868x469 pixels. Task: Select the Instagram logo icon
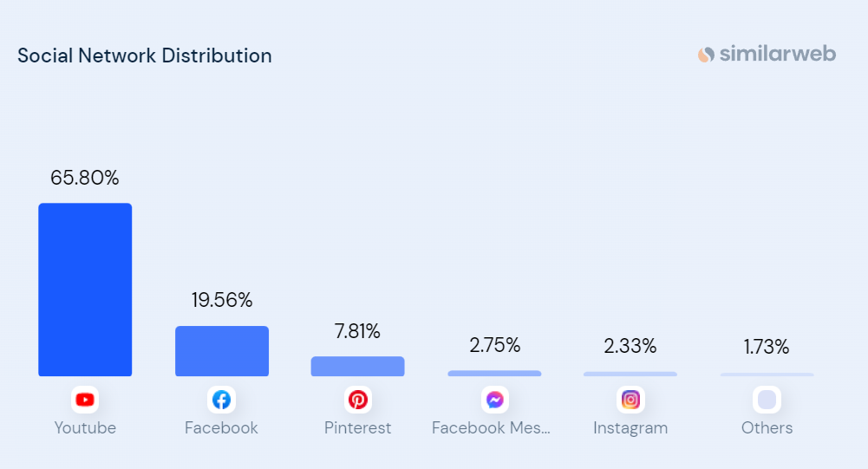[x=631, y=400]
